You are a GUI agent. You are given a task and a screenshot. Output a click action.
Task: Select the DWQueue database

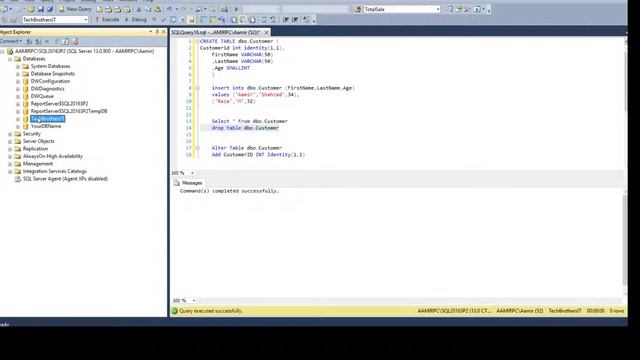coord(42,96)
